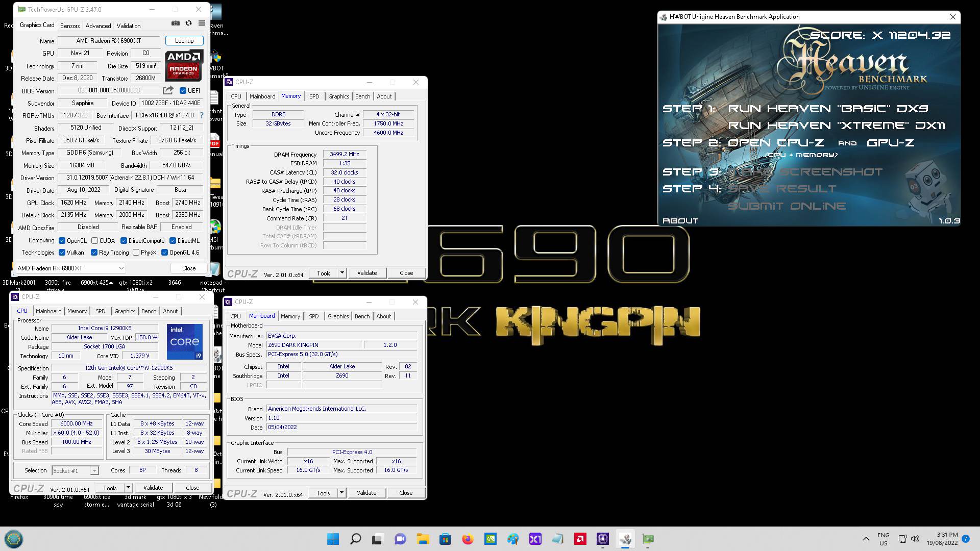This screenshot has width=980, height=551.
Task: Toggle the Ray Tracing checkbox
Action: pyautogui.click(x=94, y=253)
